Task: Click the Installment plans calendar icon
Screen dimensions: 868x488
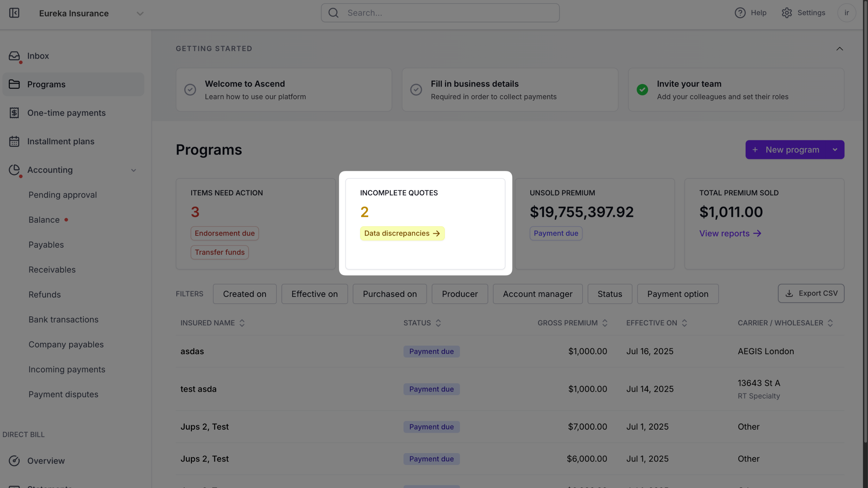Action: (14, 141)
